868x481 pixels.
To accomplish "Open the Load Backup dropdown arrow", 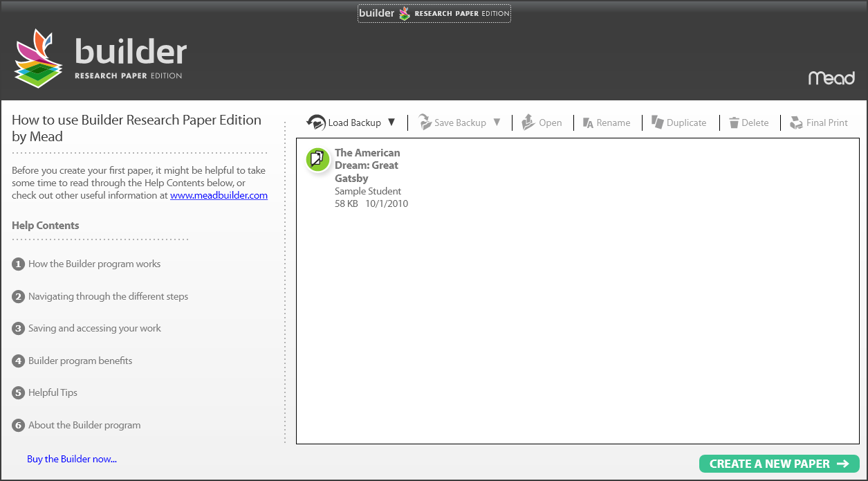I will click(391, 122).
